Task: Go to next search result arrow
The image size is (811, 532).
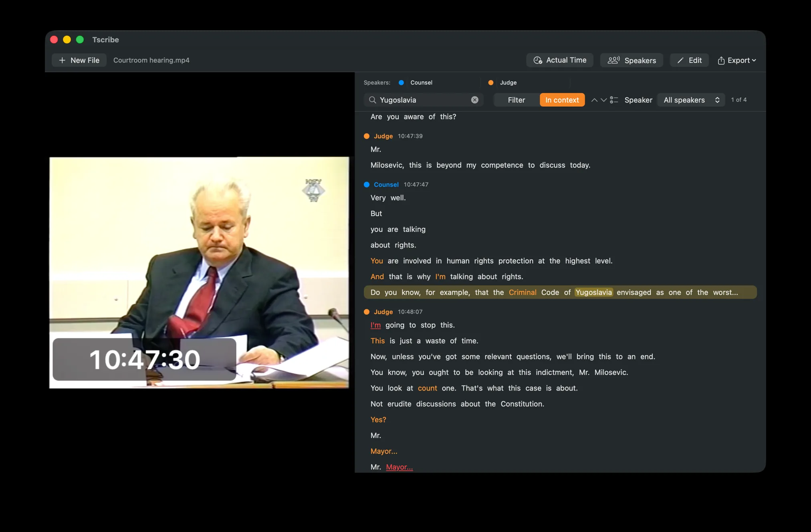Action: 603,100
